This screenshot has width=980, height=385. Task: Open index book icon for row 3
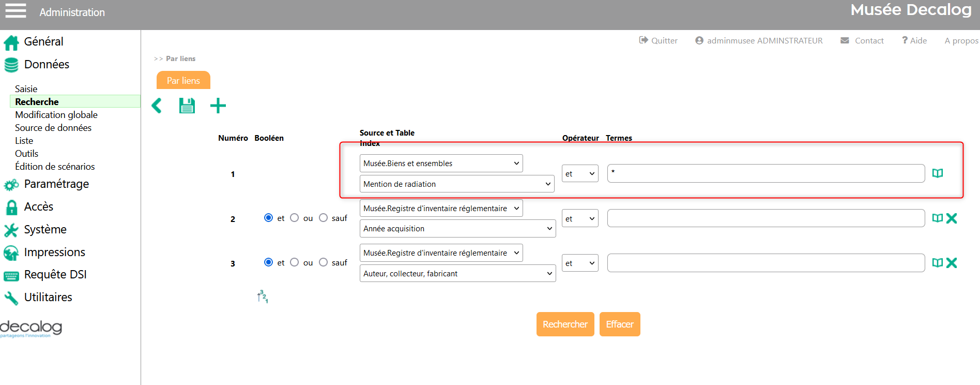(x=937, y=263)
